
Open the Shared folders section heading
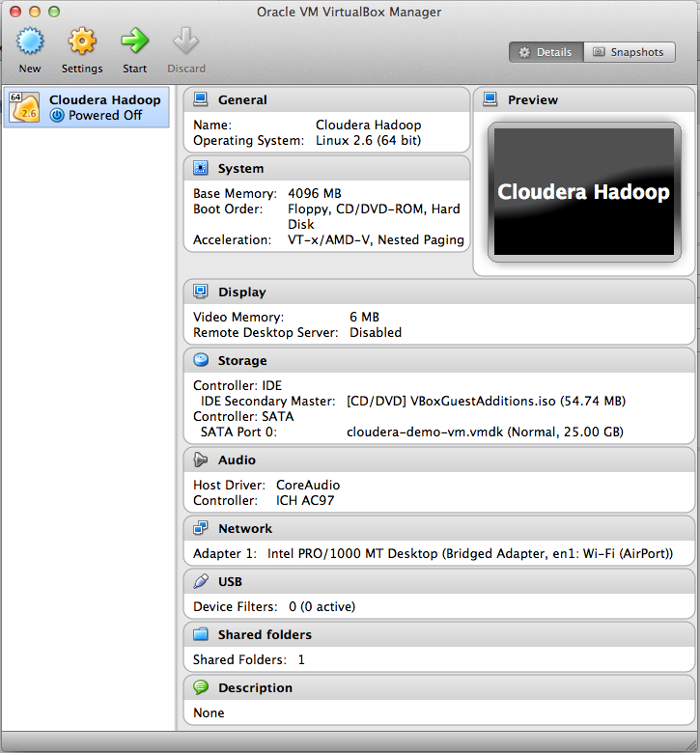pos(265,635)
